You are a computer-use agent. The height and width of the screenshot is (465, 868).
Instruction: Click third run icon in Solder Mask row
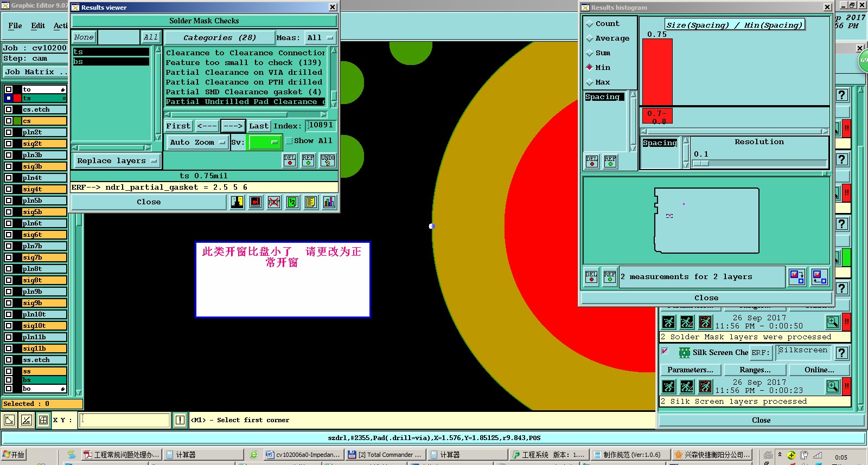[705, 322]
